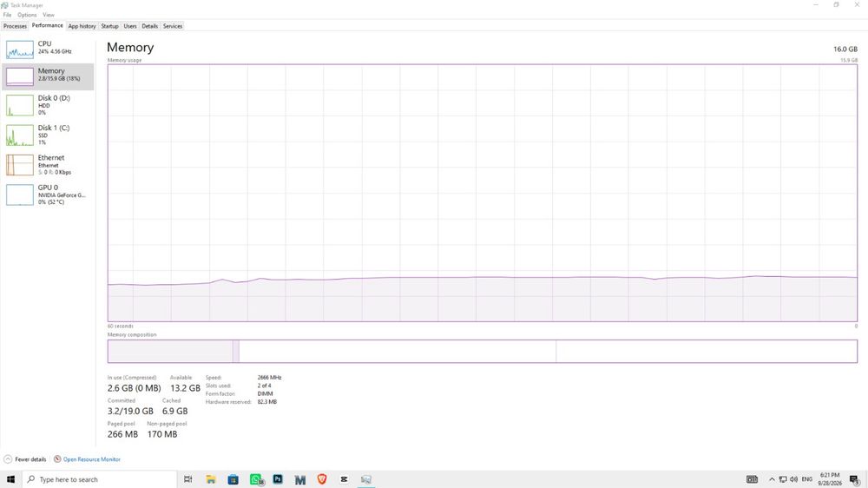Open the Services tab
Screen dimensions: 868x488
coord(173,26)
